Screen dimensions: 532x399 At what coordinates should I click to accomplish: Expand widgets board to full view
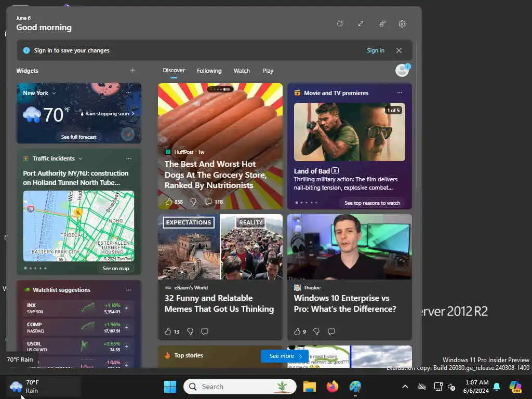point(361,24)
